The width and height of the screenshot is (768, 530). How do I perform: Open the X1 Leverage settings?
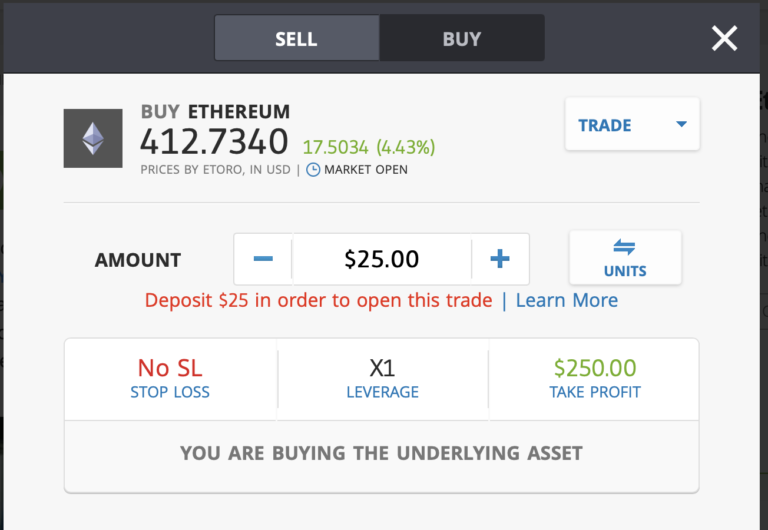[x=382, y=379]
